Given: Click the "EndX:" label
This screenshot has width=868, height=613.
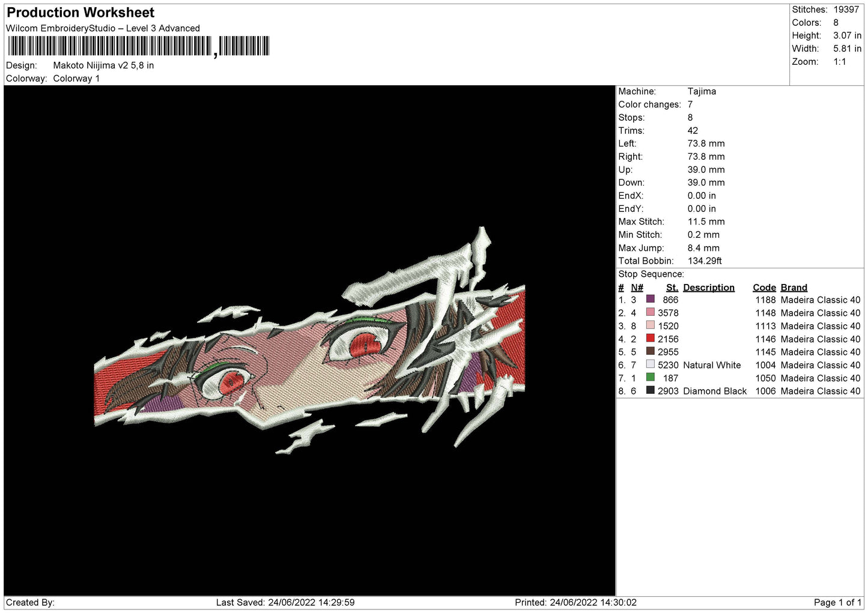Looking at the screenshot, I should (x=631, y=196).
